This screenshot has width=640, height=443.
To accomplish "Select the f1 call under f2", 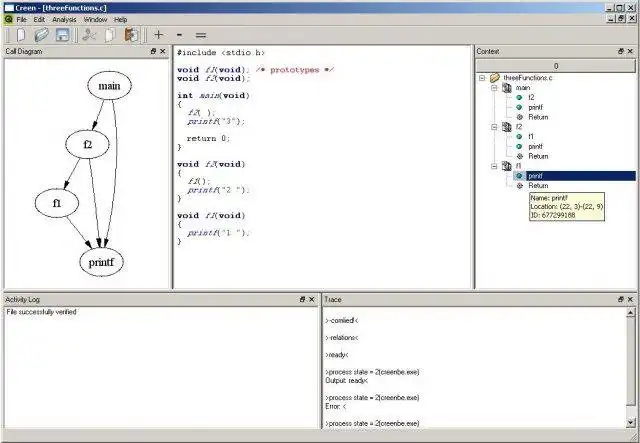I will [x=531, y=137].
